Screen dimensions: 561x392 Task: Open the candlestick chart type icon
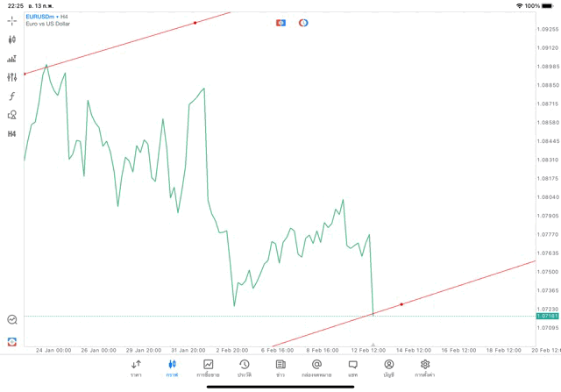coord(12,39)
